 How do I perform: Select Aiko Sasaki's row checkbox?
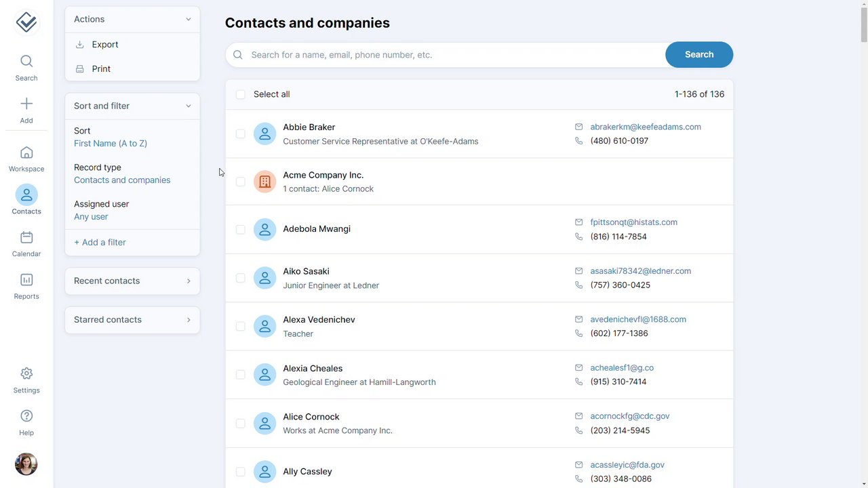click(x=241, y=278)
